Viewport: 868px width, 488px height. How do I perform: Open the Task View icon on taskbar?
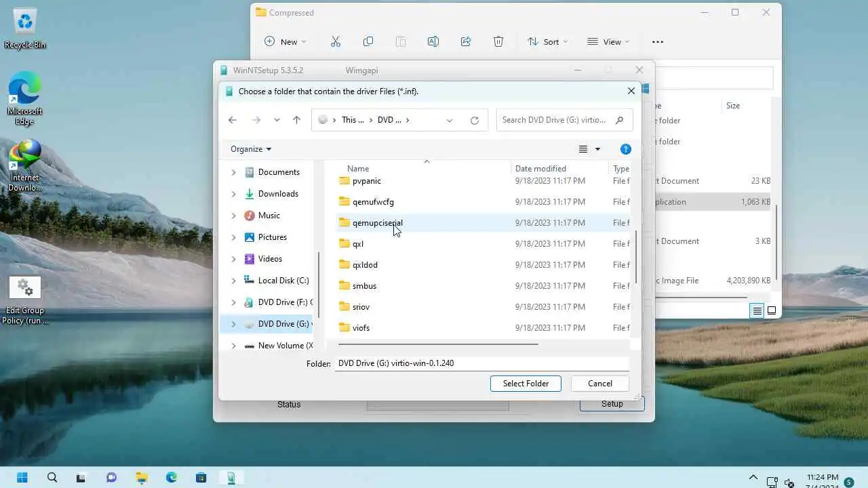click(x=81, y=477)
